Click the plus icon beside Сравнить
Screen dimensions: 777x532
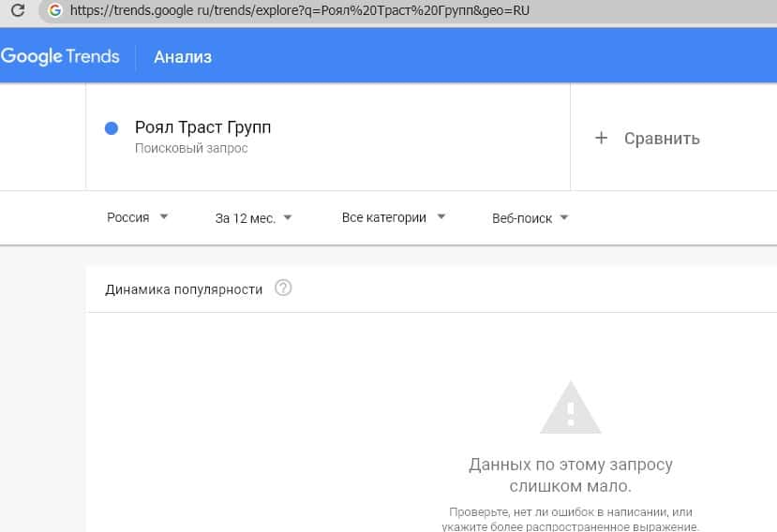tap(602, 139)
